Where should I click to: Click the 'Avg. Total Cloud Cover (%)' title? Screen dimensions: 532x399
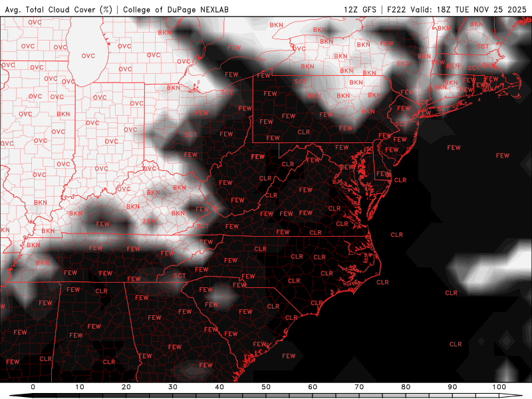(59, 9)
